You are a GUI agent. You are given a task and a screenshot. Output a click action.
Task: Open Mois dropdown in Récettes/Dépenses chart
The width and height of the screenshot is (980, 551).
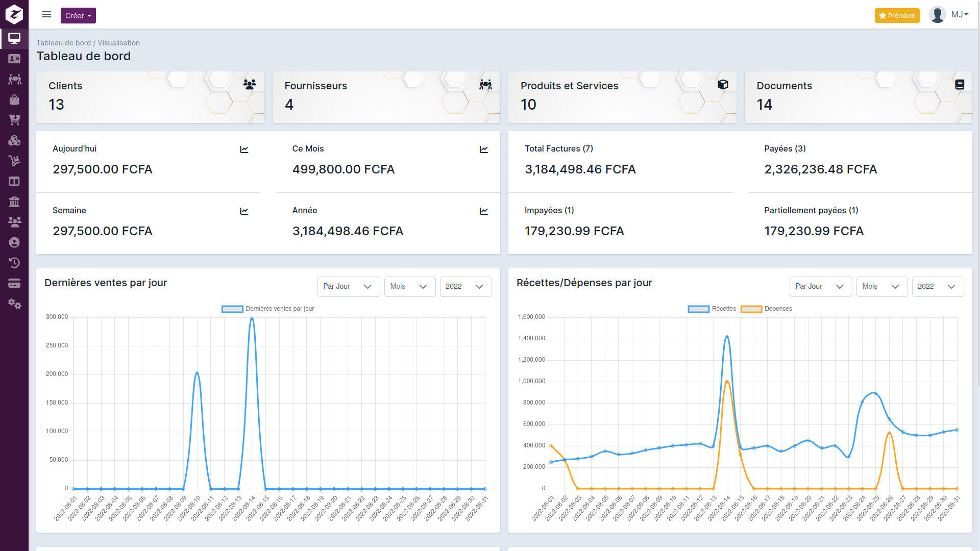pyautogui.click(x=882, y=287)
